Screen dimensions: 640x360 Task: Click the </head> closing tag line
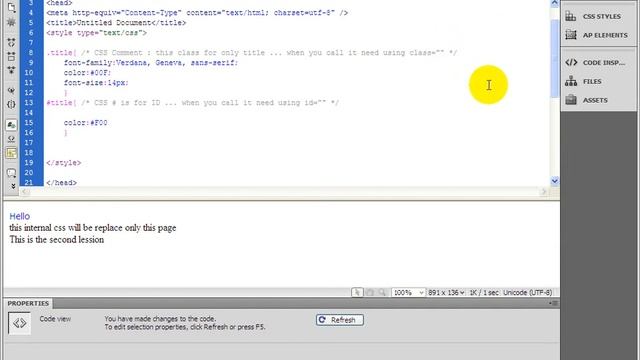62,182
